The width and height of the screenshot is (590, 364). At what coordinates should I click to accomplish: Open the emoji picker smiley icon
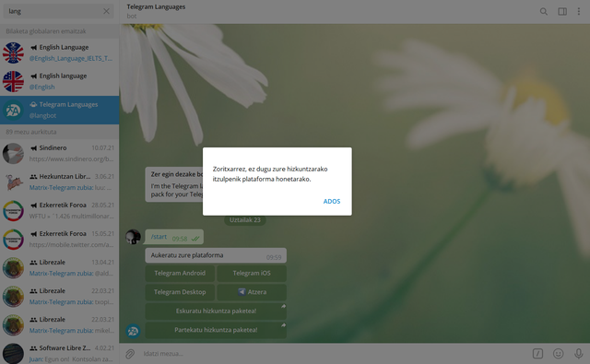559,354
